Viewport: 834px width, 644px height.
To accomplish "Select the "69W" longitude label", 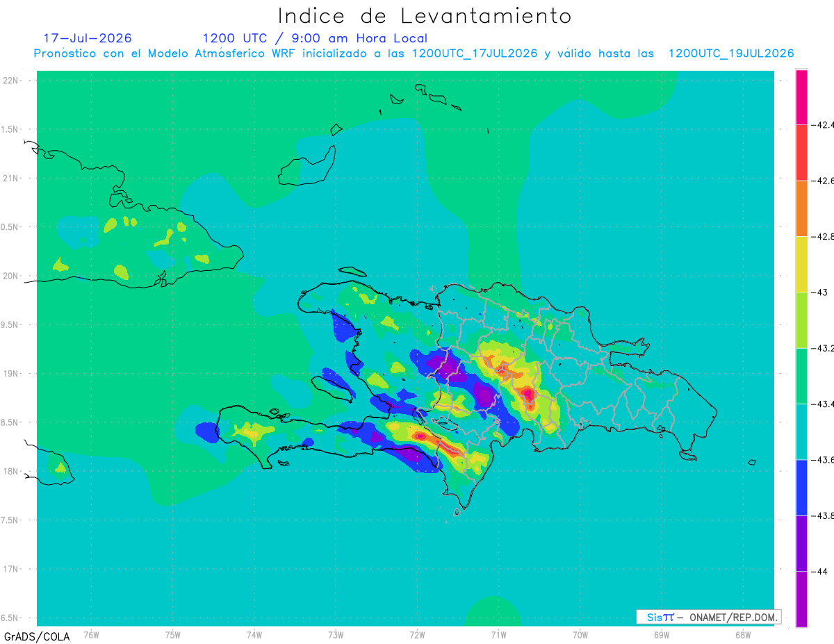I will click(662, 634).
